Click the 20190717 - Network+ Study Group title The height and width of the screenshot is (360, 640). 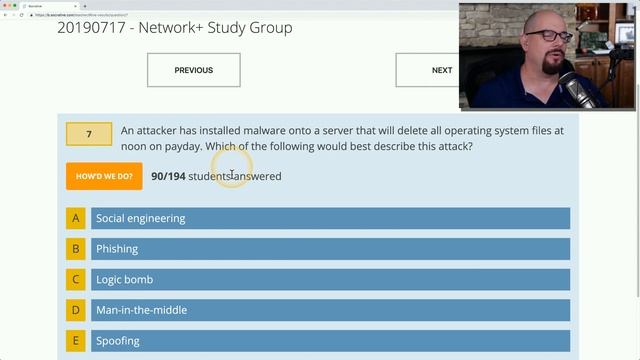coord(175,28)
